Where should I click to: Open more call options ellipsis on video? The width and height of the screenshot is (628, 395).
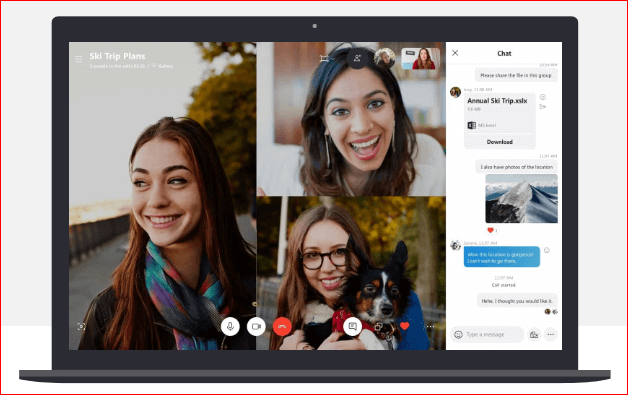(431, 326)
